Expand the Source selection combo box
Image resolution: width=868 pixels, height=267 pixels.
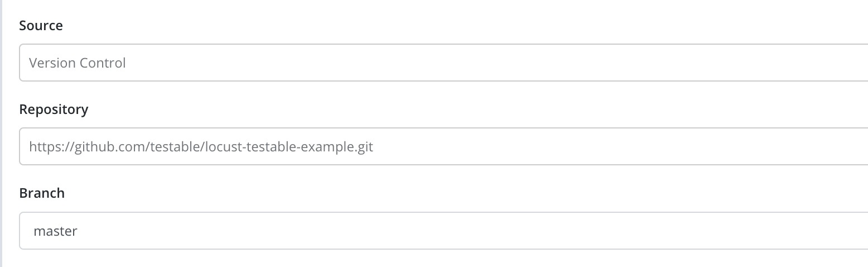tap(443, 63)
